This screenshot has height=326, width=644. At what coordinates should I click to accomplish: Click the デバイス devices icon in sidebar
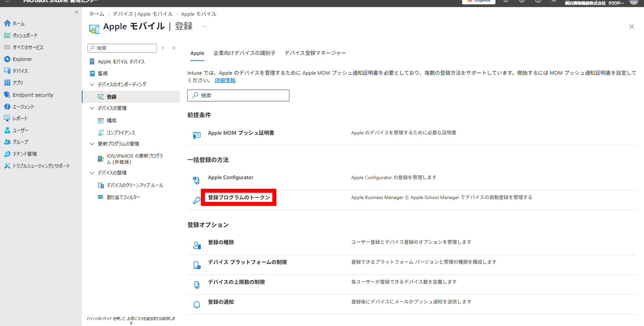(7, 71)
